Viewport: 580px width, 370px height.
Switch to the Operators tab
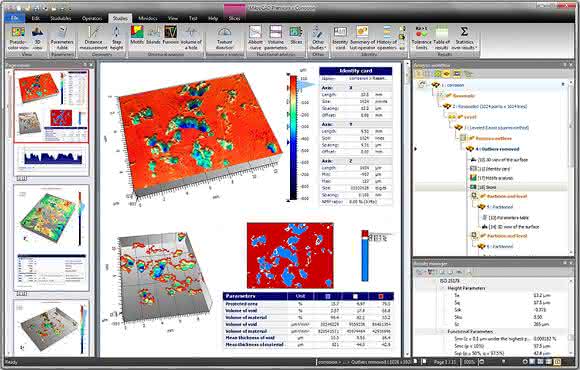(x=92, y=18)
